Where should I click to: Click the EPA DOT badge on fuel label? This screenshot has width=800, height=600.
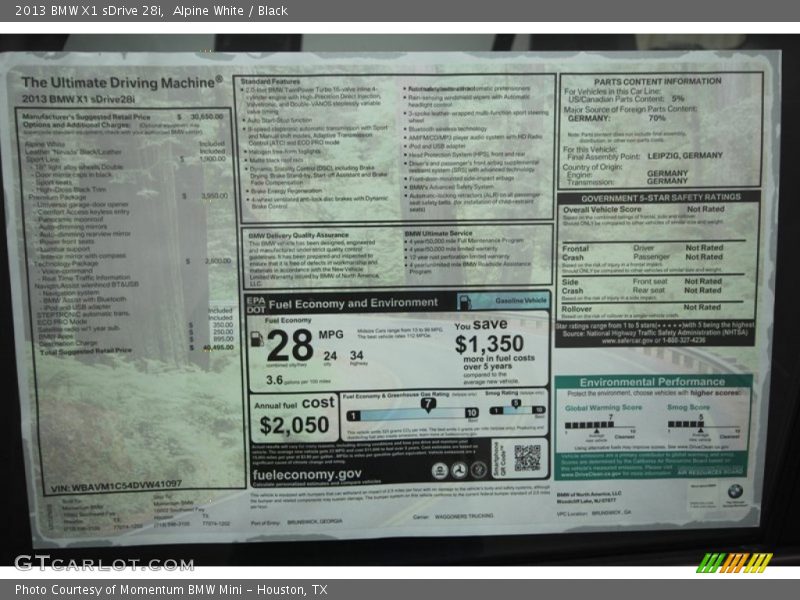tap(256, 305)
